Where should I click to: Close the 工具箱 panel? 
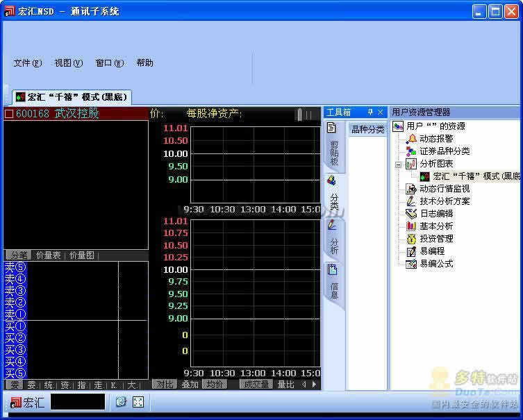click(380, 112)
